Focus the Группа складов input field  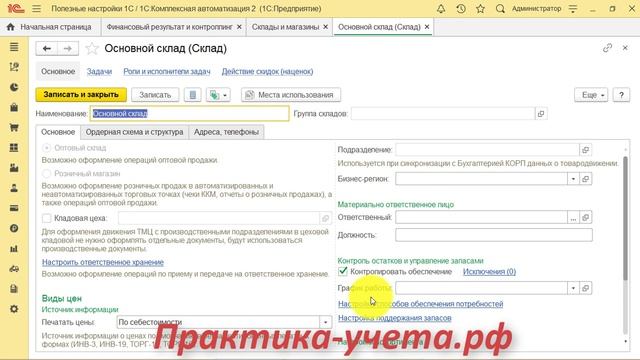pyautogui.click(x=443, y=113)
